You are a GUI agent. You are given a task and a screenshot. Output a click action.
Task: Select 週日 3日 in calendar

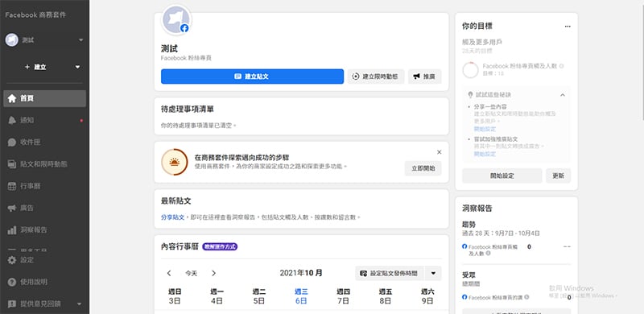tap(175, 296)
